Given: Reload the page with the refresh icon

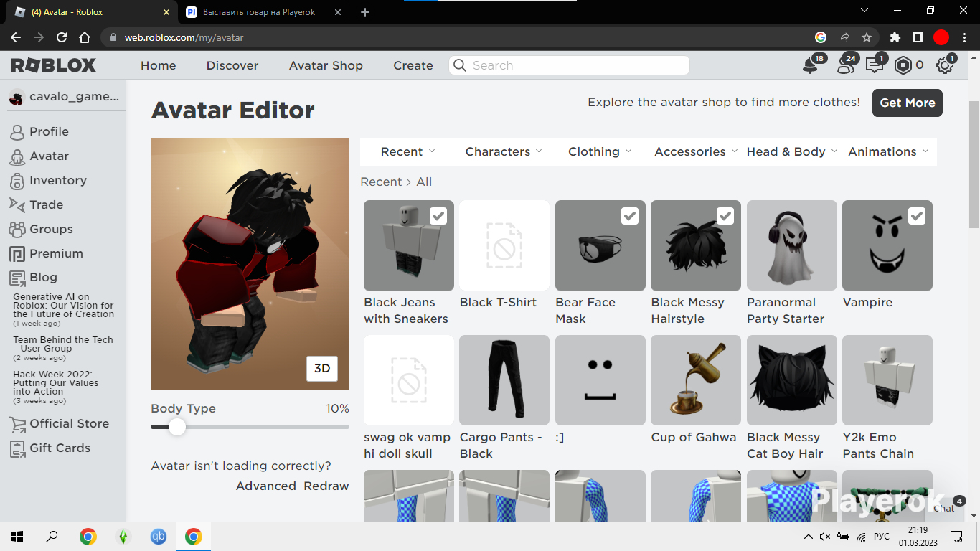Looking at the screenshot, I should pyautogui.click(x=62, y=37).
